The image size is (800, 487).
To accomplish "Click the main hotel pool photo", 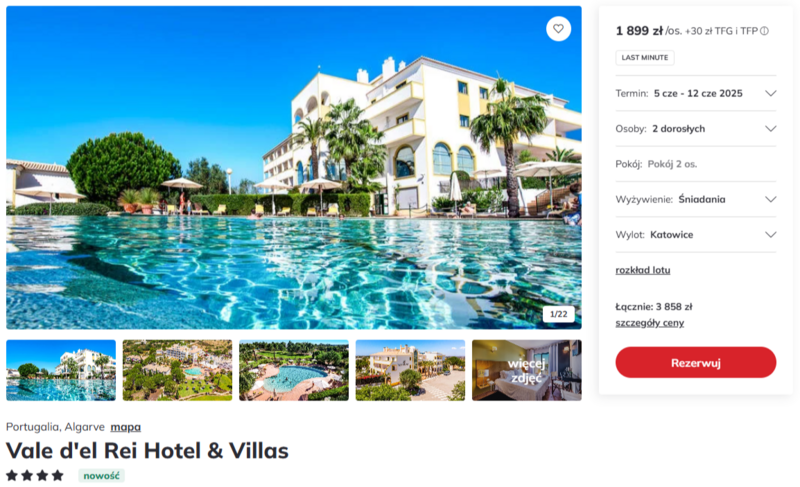I will pos(294,167).
